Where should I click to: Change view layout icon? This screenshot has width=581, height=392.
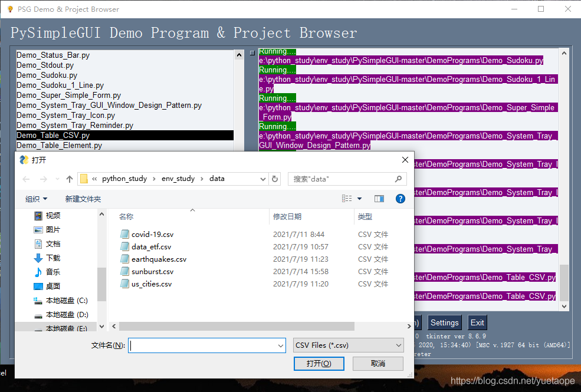[x=347, y=199]
